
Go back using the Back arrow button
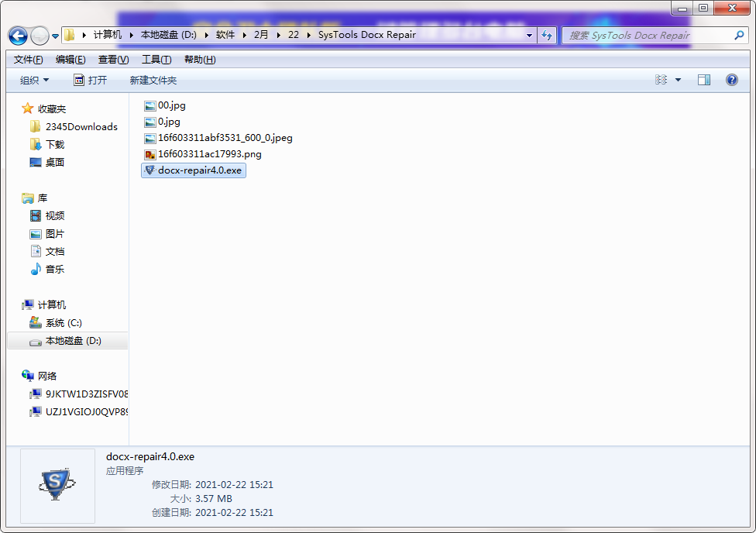[x=18, y=36]
